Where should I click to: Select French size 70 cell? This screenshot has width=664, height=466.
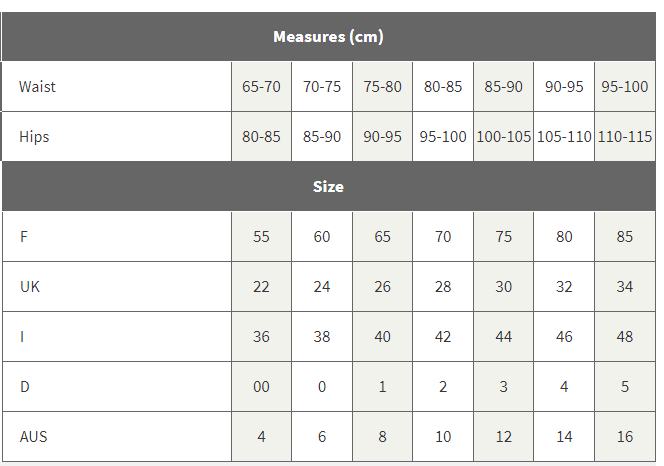pos(443,237)
